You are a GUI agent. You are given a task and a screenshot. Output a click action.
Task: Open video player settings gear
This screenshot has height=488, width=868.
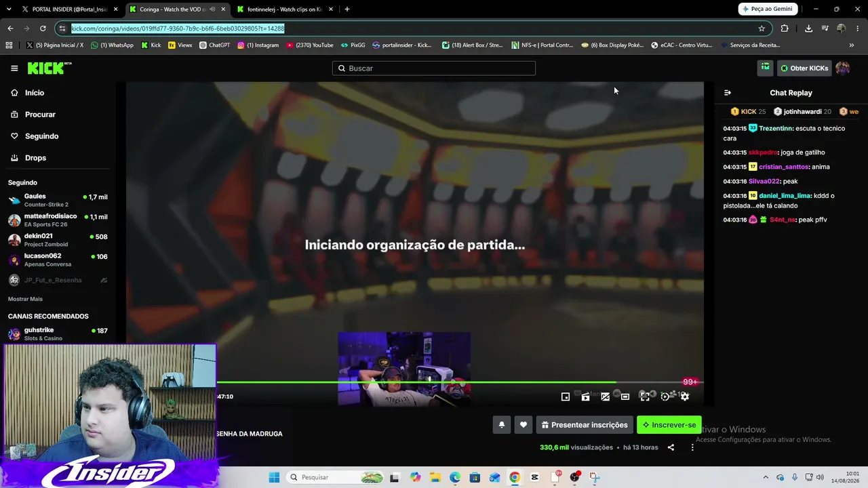coord(685,396)
